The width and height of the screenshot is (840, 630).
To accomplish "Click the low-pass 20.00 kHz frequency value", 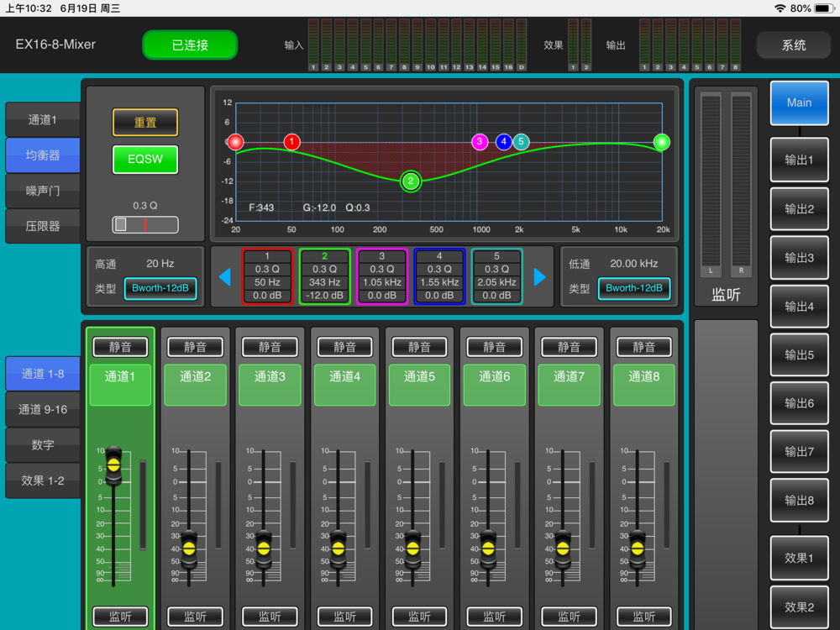I will 633,264.
